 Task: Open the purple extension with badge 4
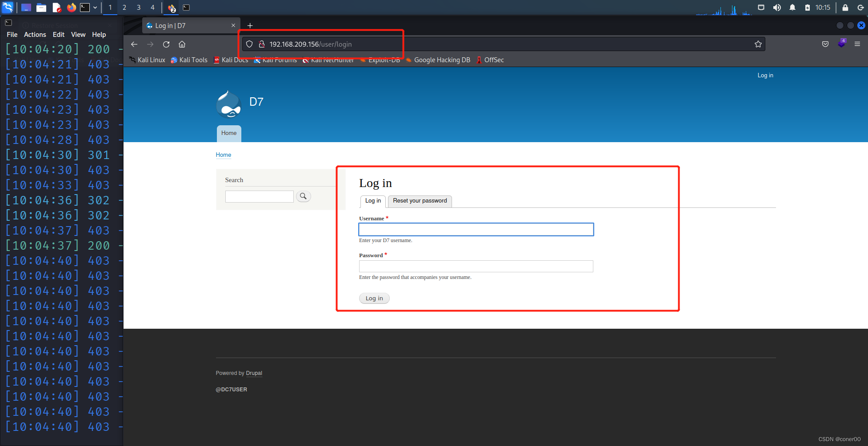841,44
